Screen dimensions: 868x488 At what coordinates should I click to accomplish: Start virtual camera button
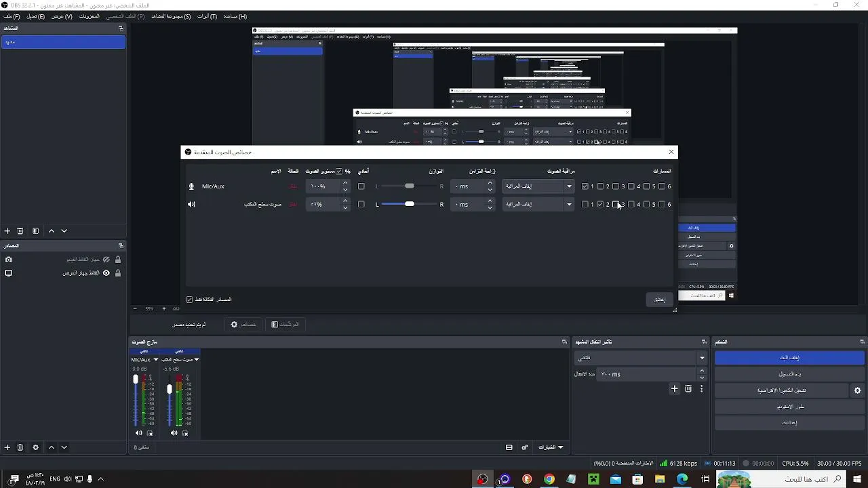click(781, 390)
